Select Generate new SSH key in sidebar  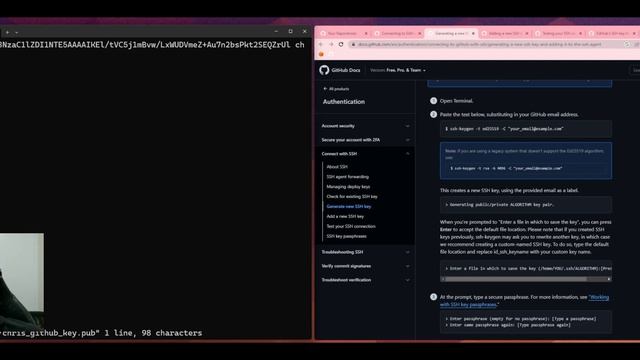[x=349, y=207]
